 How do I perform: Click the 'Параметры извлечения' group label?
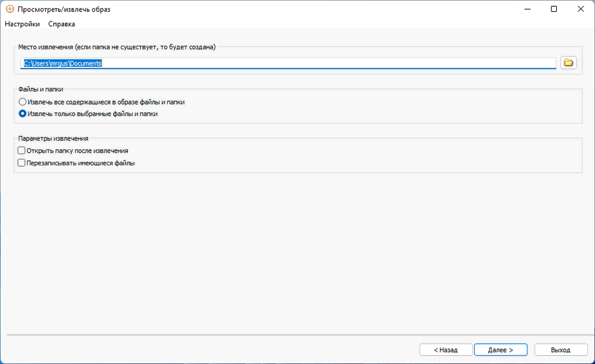pos(53,139)
